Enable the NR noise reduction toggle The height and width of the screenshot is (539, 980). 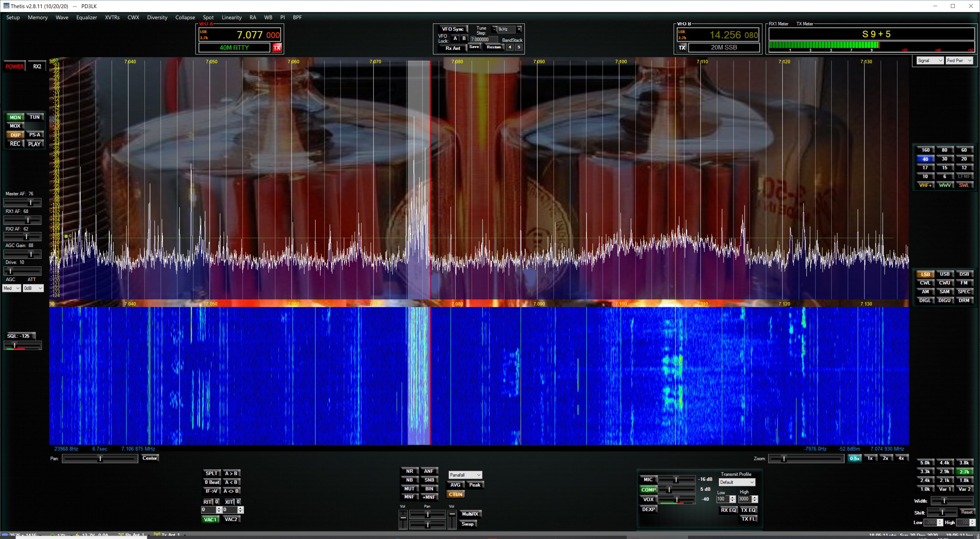click(x=409, y=471)
